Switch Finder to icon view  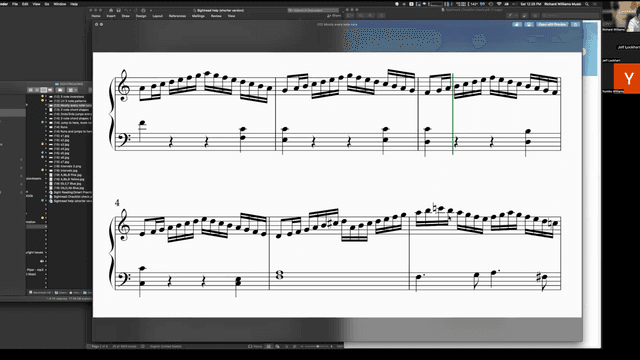30,90
